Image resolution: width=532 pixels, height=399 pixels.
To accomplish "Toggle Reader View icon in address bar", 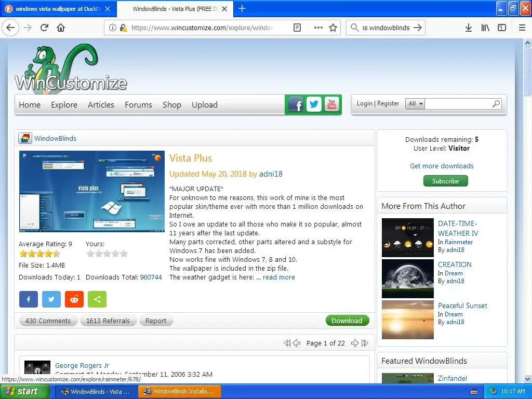I will pyautogui.click(x=297, y=28).
